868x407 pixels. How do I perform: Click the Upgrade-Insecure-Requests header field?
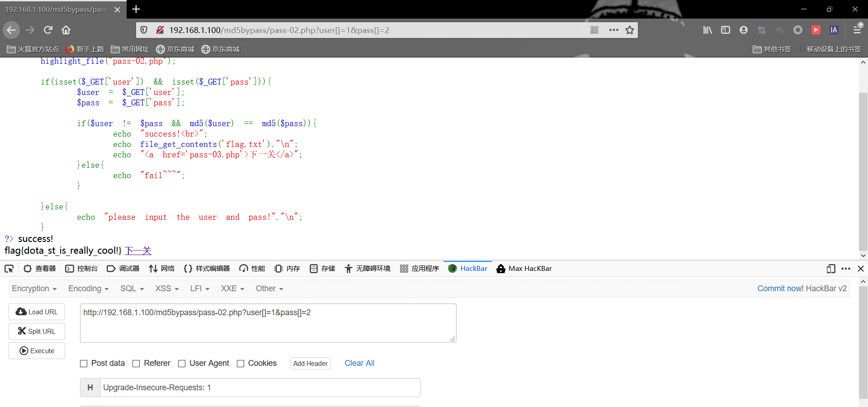coord(260,388)
